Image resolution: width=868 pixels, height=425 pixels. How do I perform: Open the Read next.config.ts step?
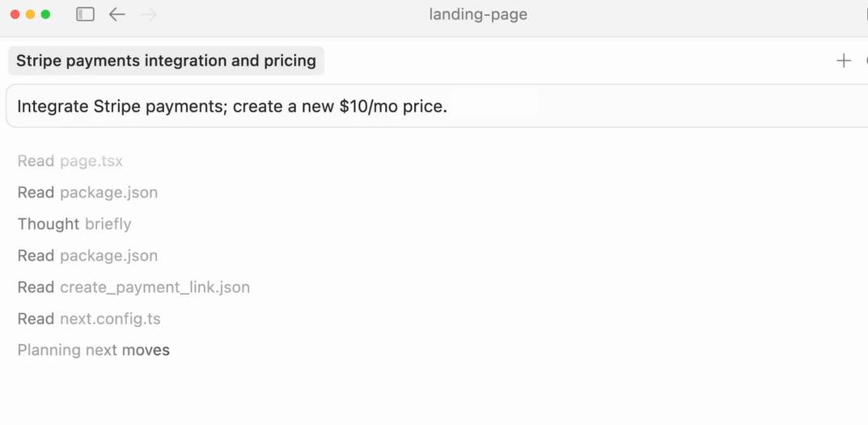(89, 319)
